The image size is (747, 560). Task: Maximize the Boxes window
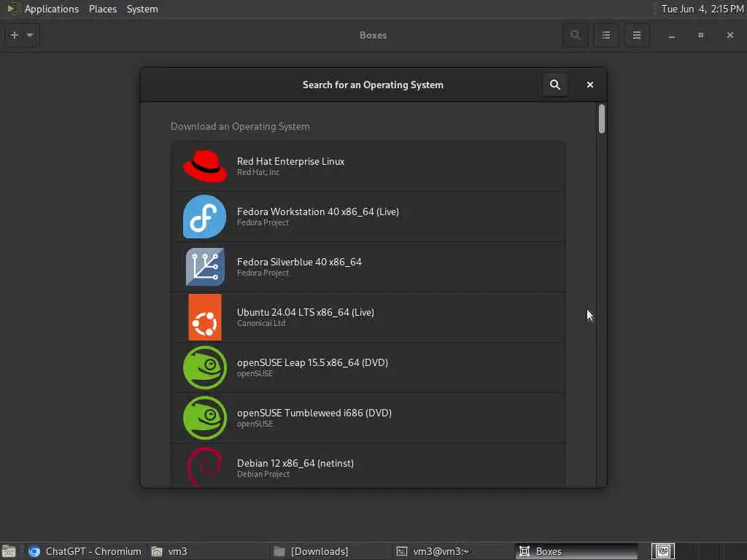[701, 35]
